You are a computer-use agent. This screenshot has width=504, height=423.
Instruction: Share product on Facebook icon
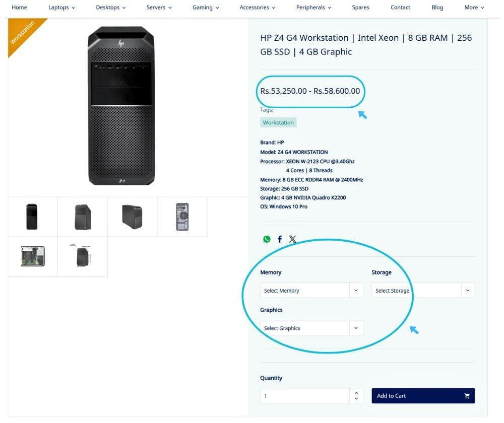(x=280, y=239)
